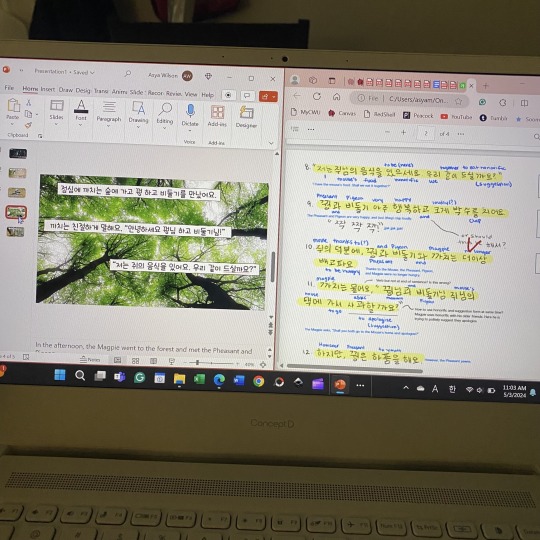Open the Peacock bookmark
The width and height of the screenshot is (540, 540).
pyautogui.click(x=418, y=115)
